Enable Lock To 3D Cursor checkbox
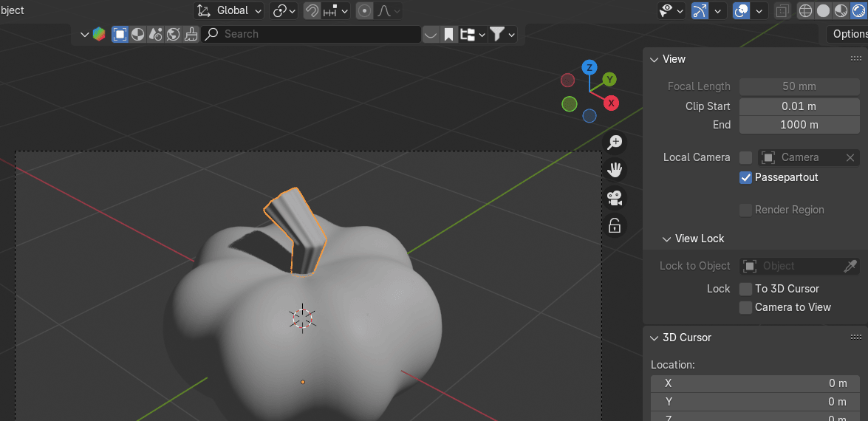This screenshot has height=421, width=868. point(745,289)
